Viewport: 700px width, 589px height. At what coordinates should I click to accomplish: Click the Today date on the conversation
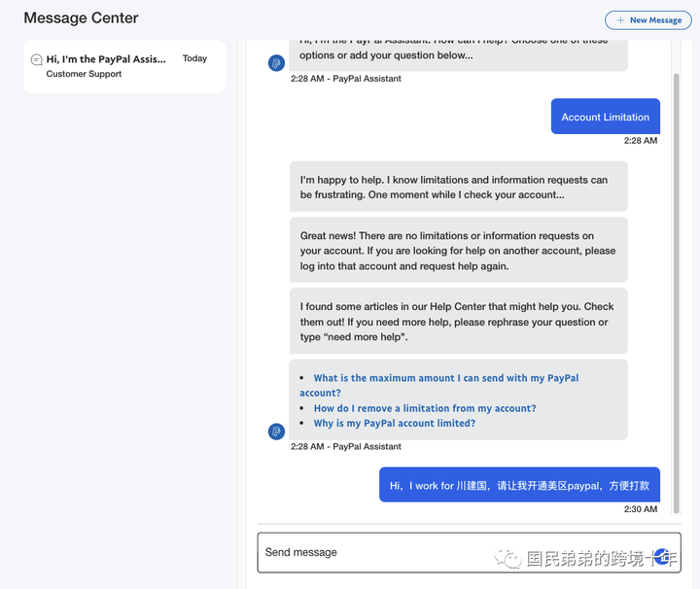click(x=194, y=59)
